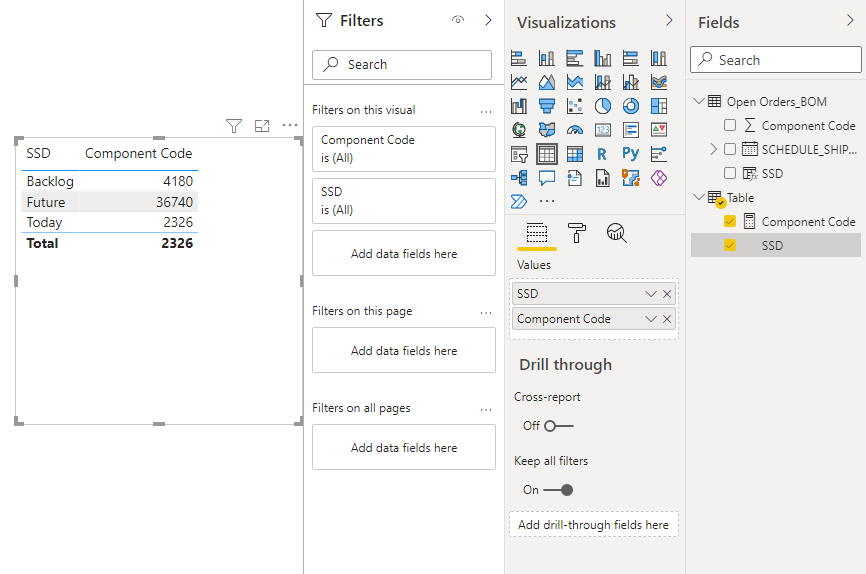Pick the line chart visual
The height and width of the screenshot is (574, 866).
coord(519,82)
